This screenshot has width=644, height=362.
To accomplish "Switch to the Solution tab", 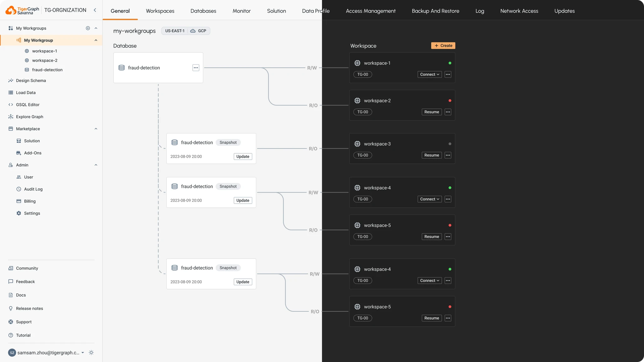I will (x=276, y=11).
